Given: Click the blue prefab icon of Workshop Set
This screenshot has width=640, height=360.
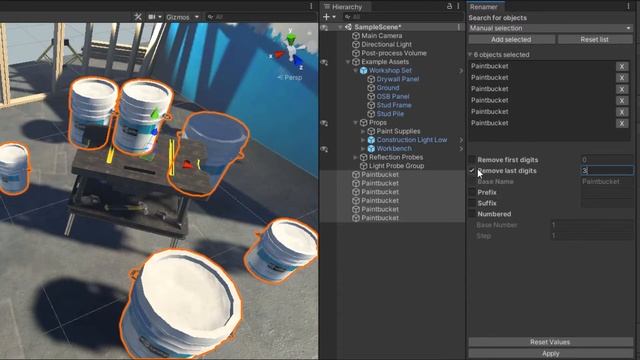Looking at the screenshot, I should click(363, 71).
